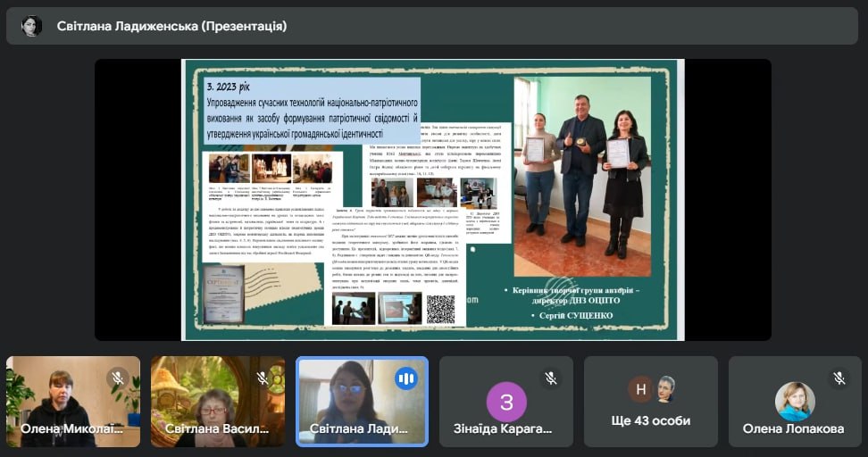The image size is (868, 457).
Task: Click the purple З avatar of Зінаїда
Action: point(506,401)
